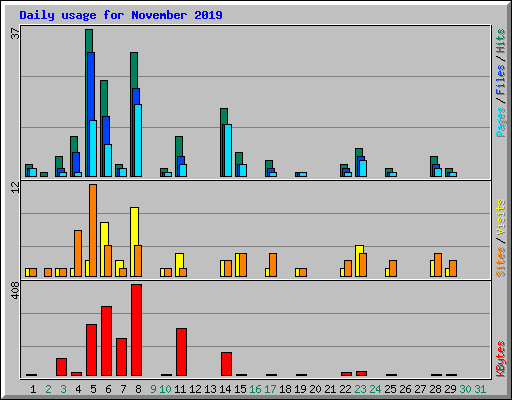Click the "Files" legend label
The height and width of the screenshot is (400, 512).
501,79
